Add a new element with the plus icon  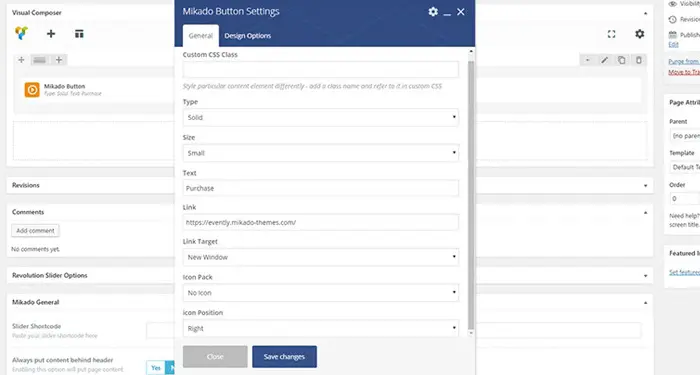[51, 33]
